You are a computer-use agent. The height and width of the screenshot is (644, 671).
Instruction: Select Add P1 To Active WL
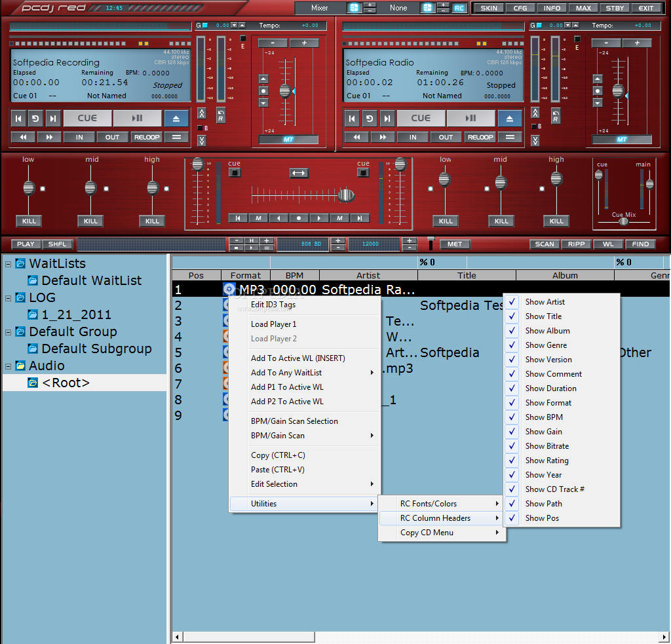point(305,387)
